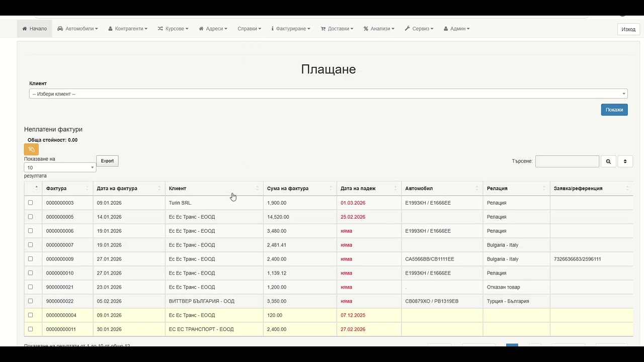Viewport: 644px width, 362px height.
Task: Tick checkbox for invoice 0000000009
Action: click(x=30, y=259)
